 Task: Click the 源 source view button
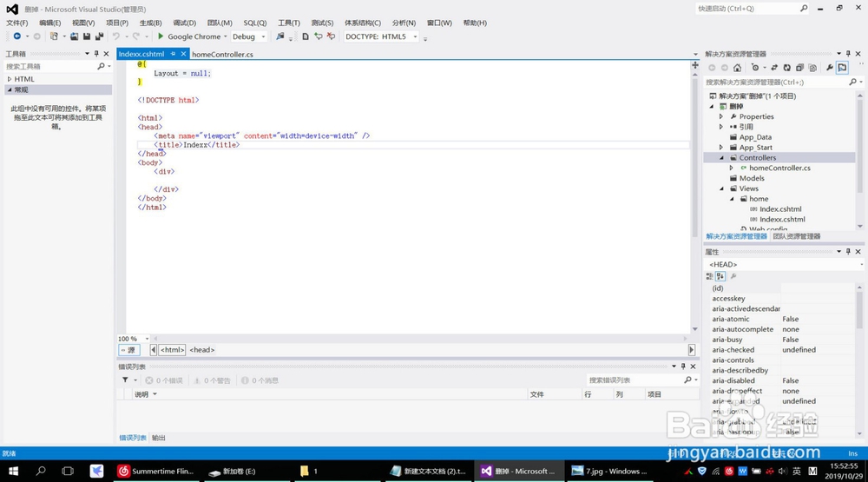point(129,350)
